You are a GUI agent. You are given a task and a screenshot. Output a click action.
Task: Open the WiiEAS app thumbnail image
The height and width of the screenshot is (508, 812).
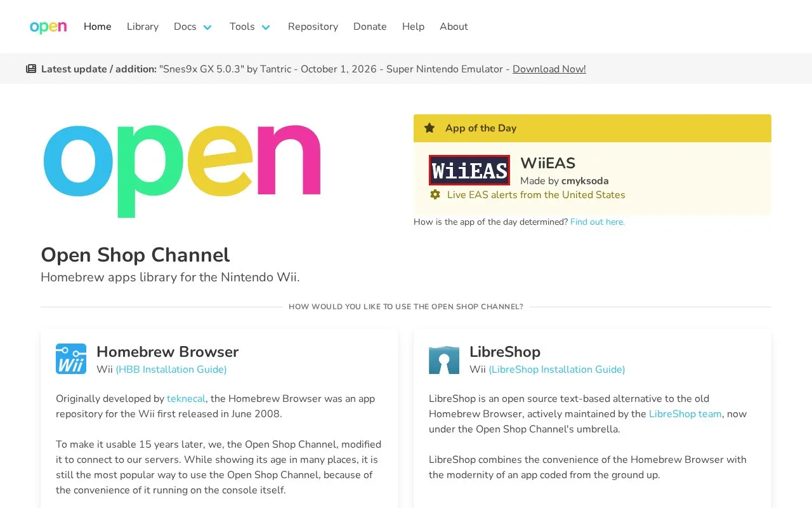point(469,170)
